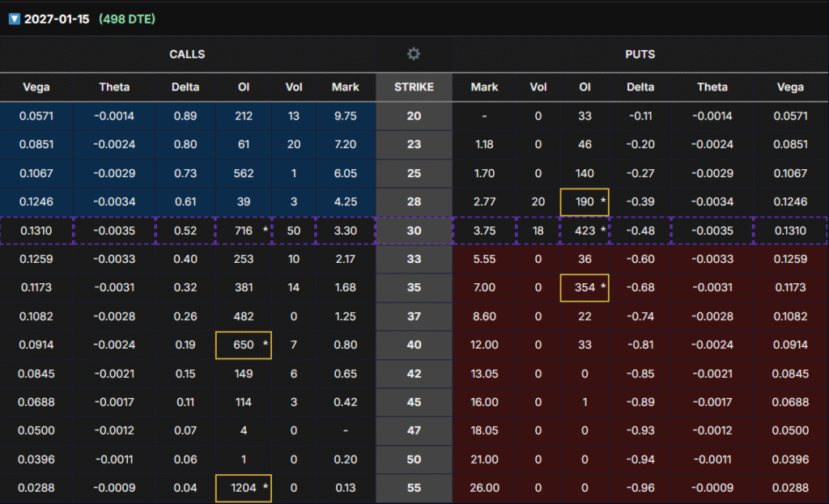Click the PUTS section header
Image resolution: width=829 pixels, height=504 pixels.
(x=640, y=54)
